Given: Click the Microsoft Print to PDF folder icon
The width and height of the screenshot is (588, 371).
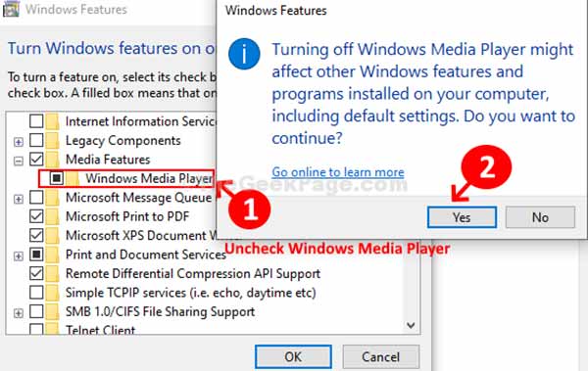Looking at the screenshot, I should [53, 216].
